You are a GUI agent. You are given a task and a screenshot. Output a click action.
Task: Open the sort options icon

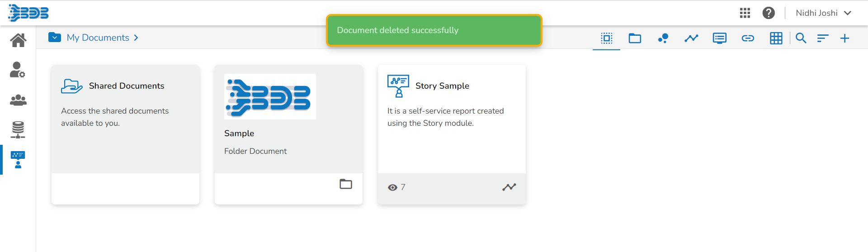(x=823, y=38)
